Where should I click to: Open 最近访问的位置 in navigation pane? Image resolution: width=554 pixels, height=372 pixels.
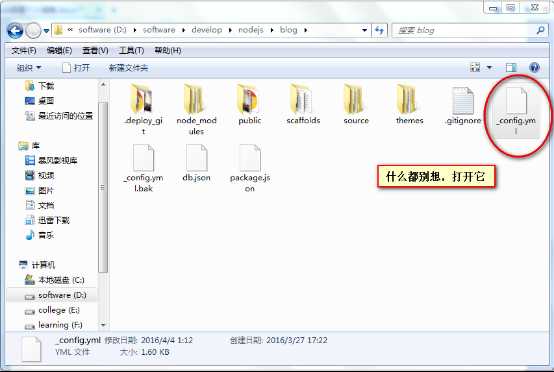click(59, 116)
